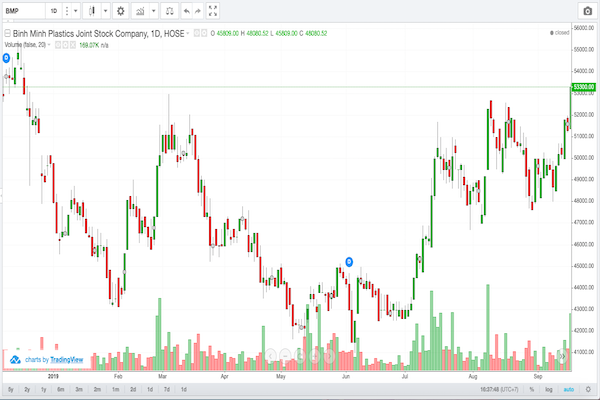Click the faint zoom-out minus control
The width and height of the screenshot is (600, 400).
[x=285, y=356]
